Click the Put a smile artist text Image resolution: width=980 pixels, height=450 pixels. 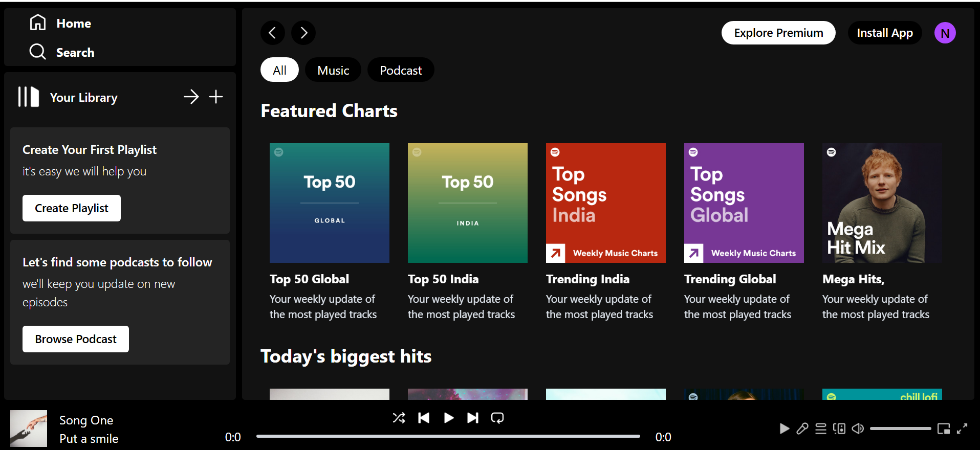[89, 439]
